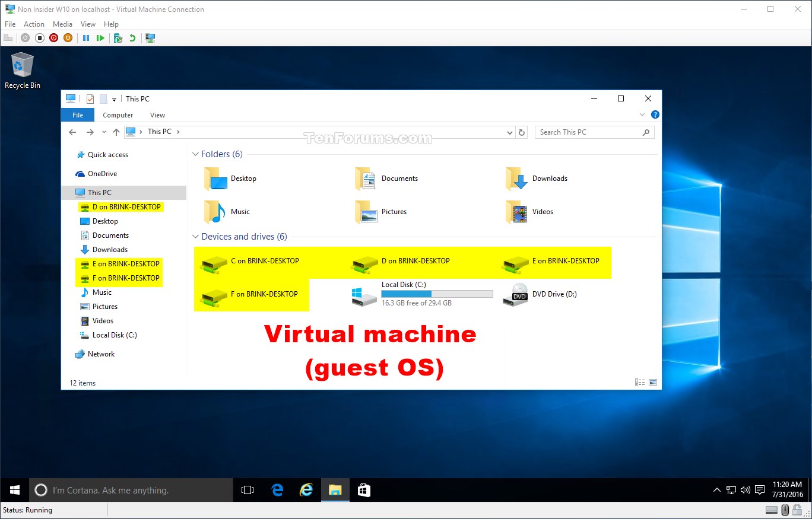Click inside the Search This PC field

click(x=588, y=132)
